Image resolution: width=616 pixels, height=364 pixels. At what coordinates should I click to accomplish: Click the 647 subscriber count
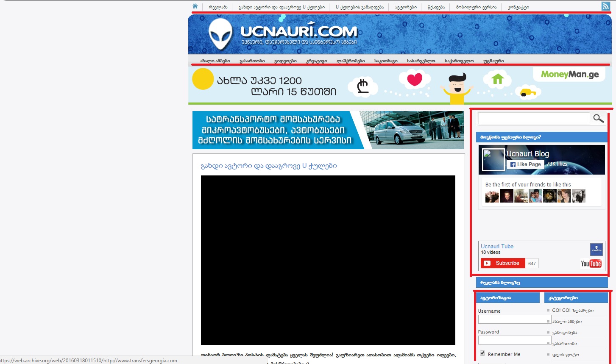point(532,264)
